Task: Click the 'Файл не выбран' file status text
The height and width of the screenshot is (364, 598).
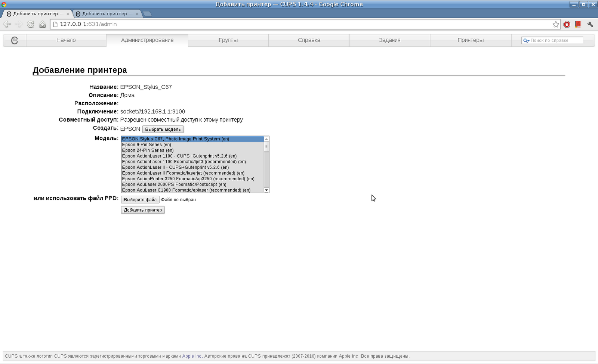Action: pos(178,200)
